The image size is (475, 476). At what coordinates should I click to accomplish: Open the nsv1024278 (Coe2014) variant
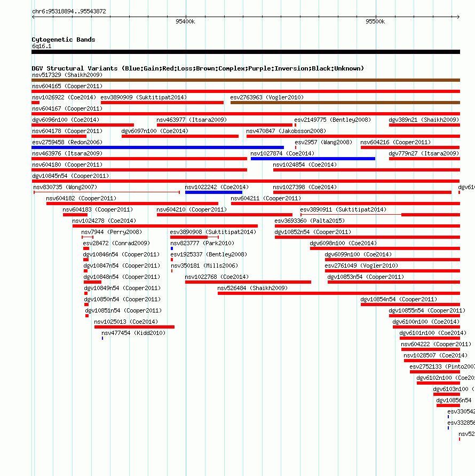click(x=105, y=221)
